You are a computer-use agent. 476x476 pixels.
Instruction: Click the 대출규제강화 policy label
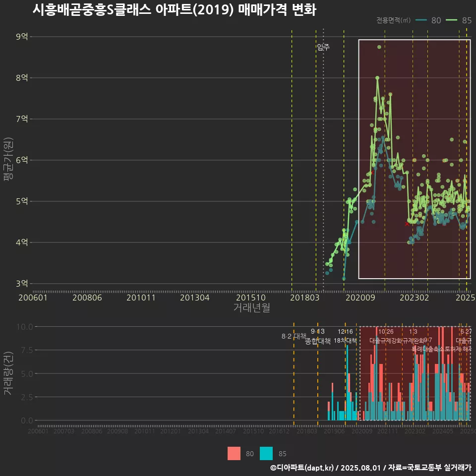pos(386,341)
